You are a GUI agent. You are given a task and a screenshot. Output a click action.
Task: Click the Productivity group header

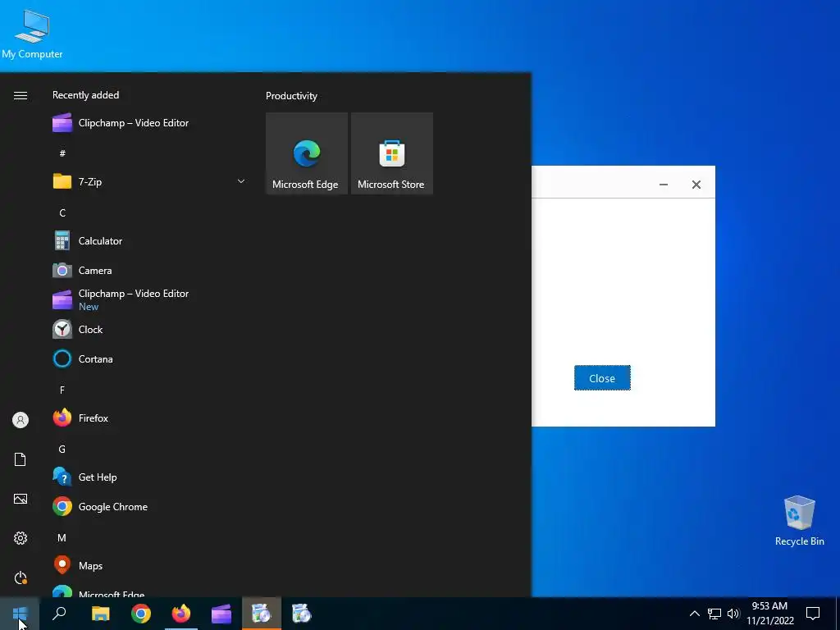(x=291, y=96)
